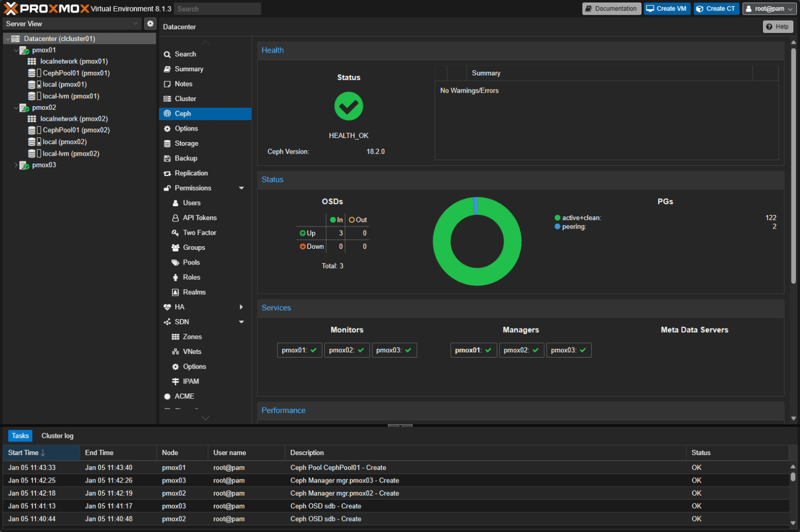
Task: Open the Notes panel
Action: click(183, 84)
